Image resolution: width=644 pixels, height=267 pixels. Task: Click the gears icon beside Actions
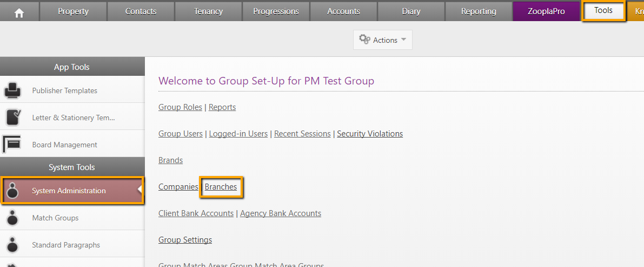364,40
